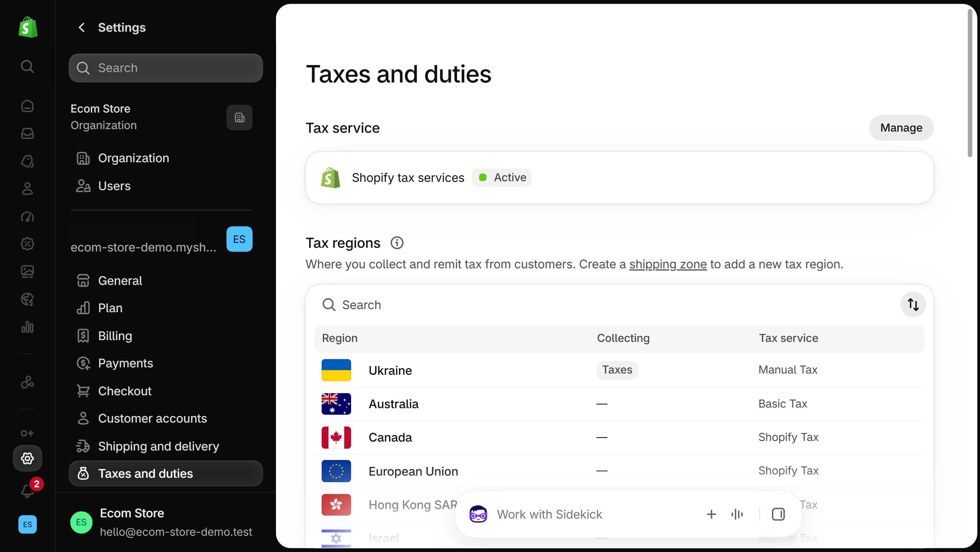The height and width of the screenshot is (552, 980).
Task: Open Orders inbox icon in left rail
Action: click(x=27, y=133)
